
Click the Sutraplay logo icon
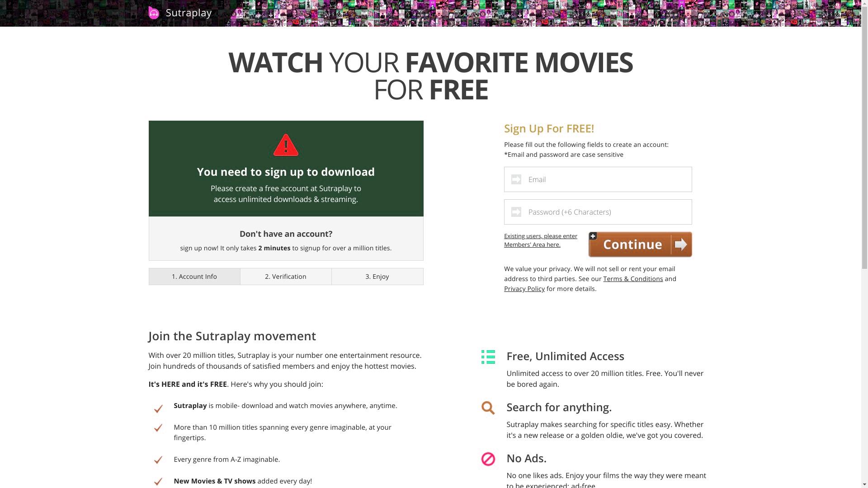tap(154, 13)
